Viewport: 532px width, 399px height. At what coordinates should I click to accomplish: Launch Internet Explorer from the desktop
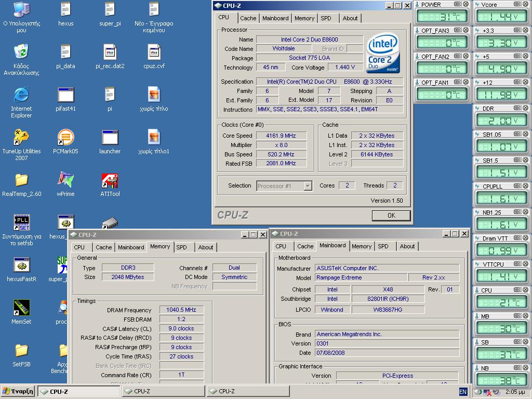point(21,95)
